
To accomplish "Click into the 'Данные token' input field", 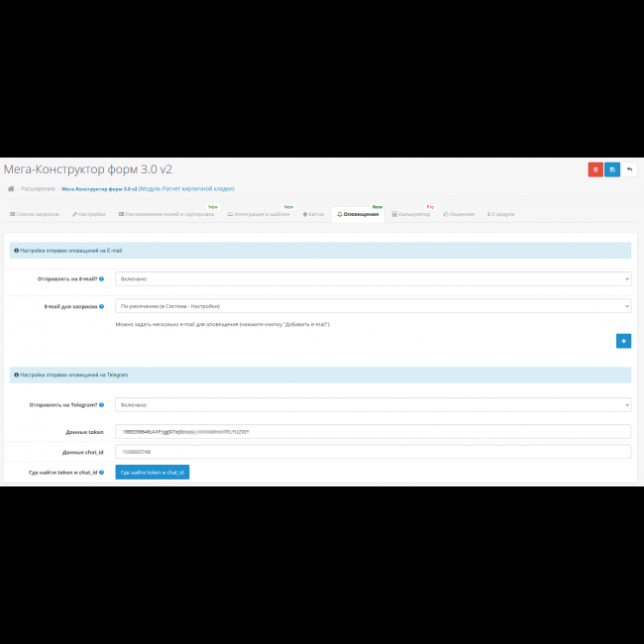I will [x=373, y=431].
